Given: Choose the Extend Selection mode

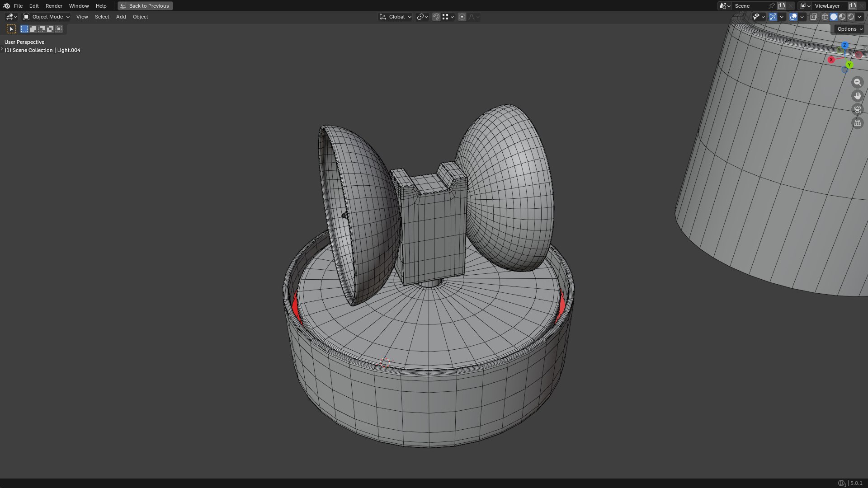Looking at the screenshot, I should (x=33, y=29).
